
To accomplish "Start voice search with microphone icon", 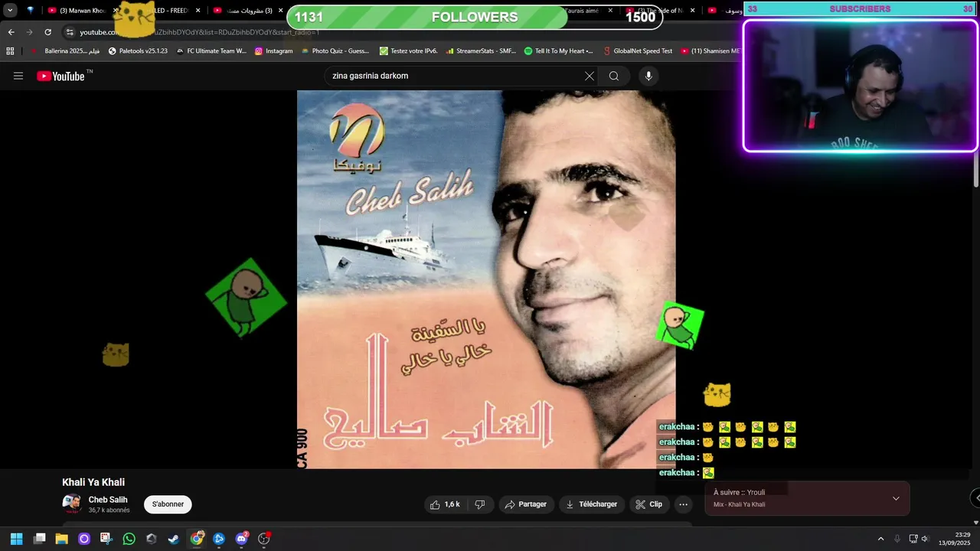I will [648, 76].
